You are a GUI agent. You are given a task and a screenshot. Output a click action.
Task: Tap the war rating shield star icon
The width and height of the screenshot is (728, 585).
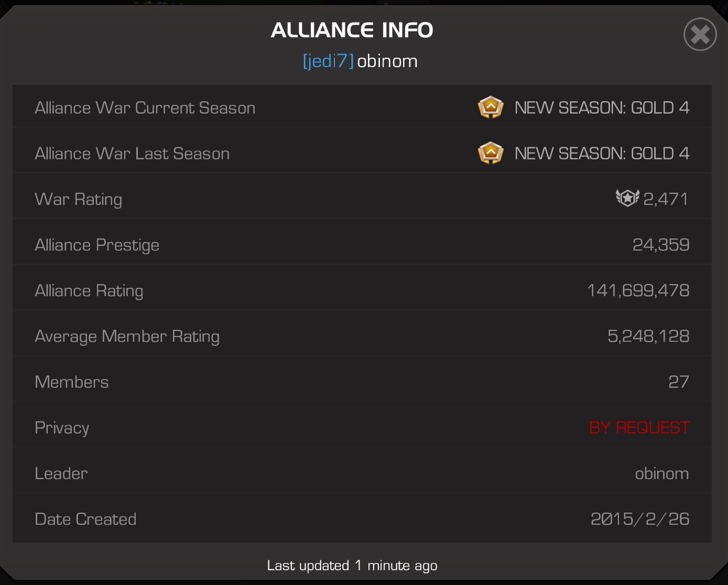click(627, 198)
